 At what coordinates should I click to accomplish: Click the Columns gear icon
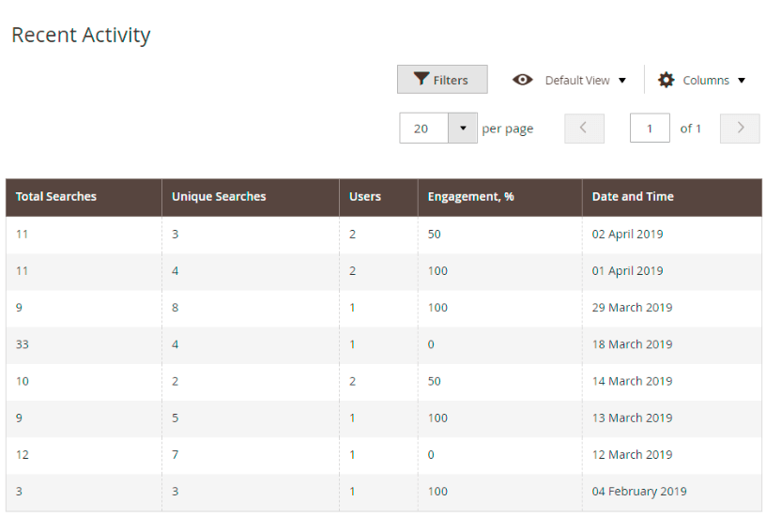[x=666, y=80]
